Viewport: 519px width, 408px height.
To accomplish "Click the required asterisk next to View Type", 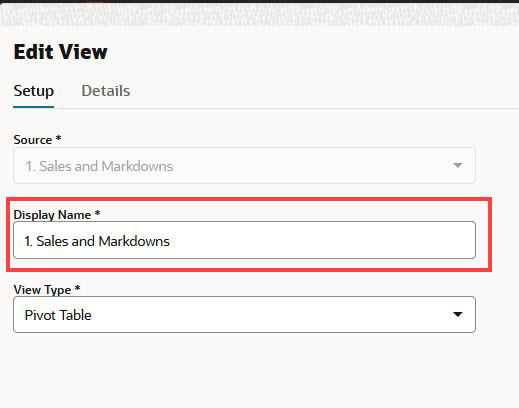I will (77, 288).
